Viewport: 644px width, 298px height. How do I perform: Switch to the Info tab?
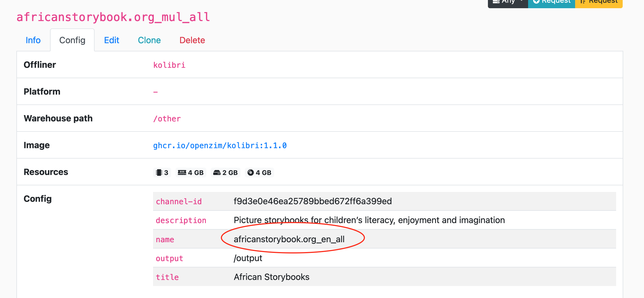click(33, 40)
